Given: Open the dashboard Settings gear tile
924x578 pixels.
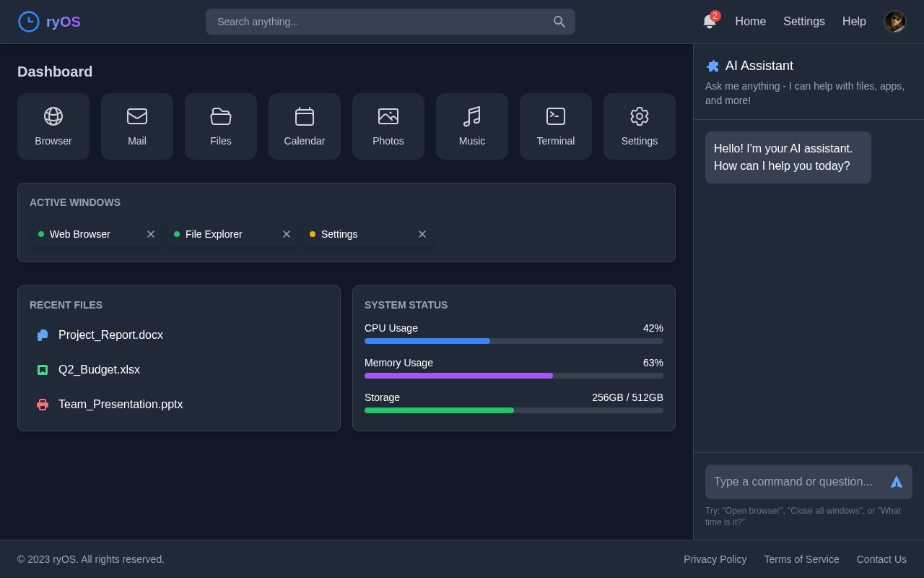Looking at the screenshot, I should pyautogui.click(x=640, y=126).
